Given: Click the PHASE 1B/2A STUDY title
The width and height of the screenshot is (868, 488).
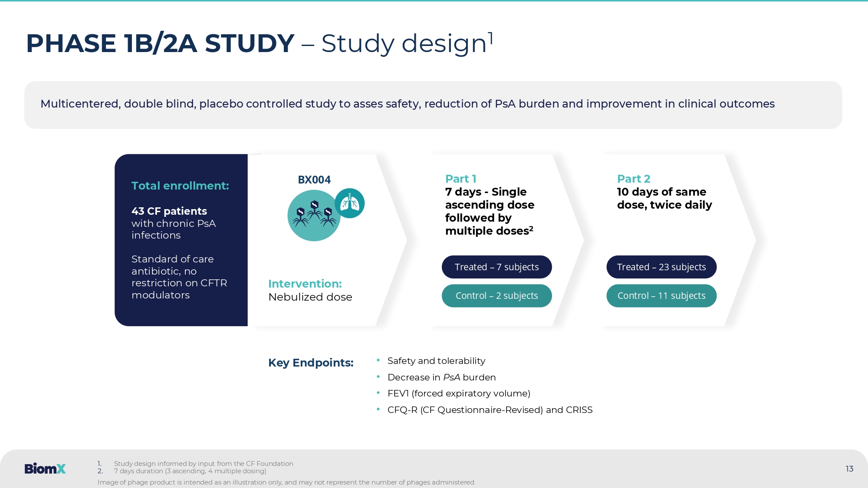Looking at the screenshot, I should [x=160, y=43].
